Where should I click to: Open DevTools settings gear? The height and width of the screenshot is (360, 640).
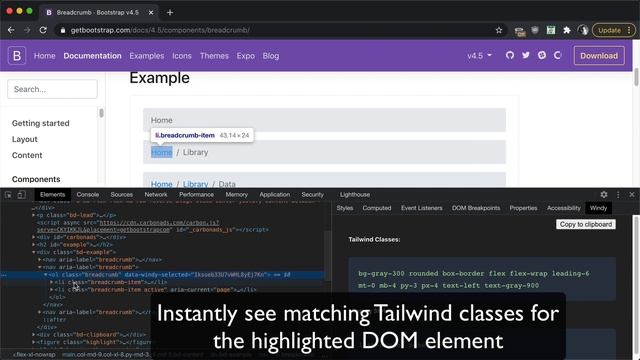(604, 195)
